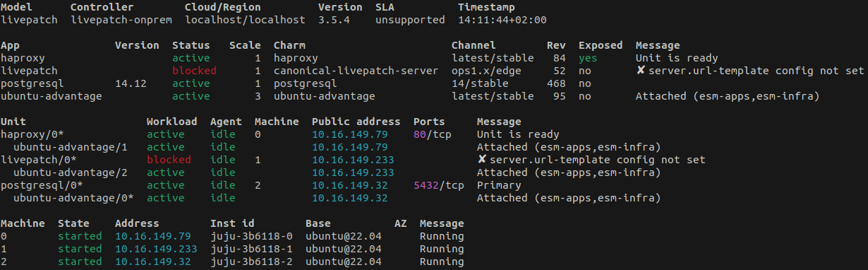Select unit ubuntu-advantage/1
The height and width of the screenshot is (270, 868).
(71, 147)
